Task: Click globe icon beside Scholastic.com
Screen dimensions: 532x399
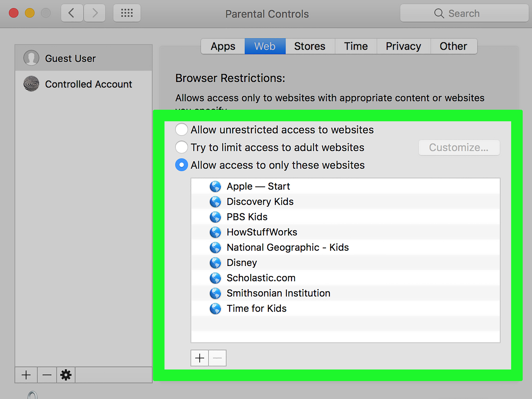Action: 215,278
